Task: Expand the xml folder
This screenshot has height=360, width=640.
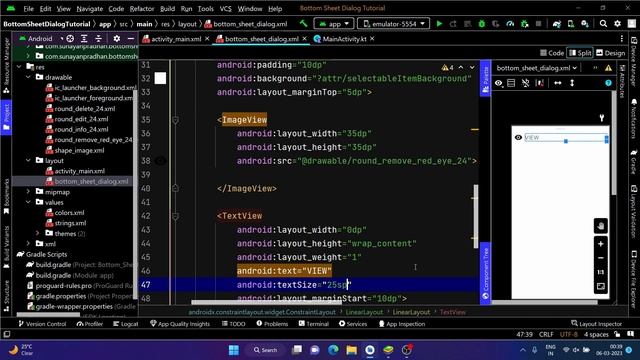Action: point(28,244)
